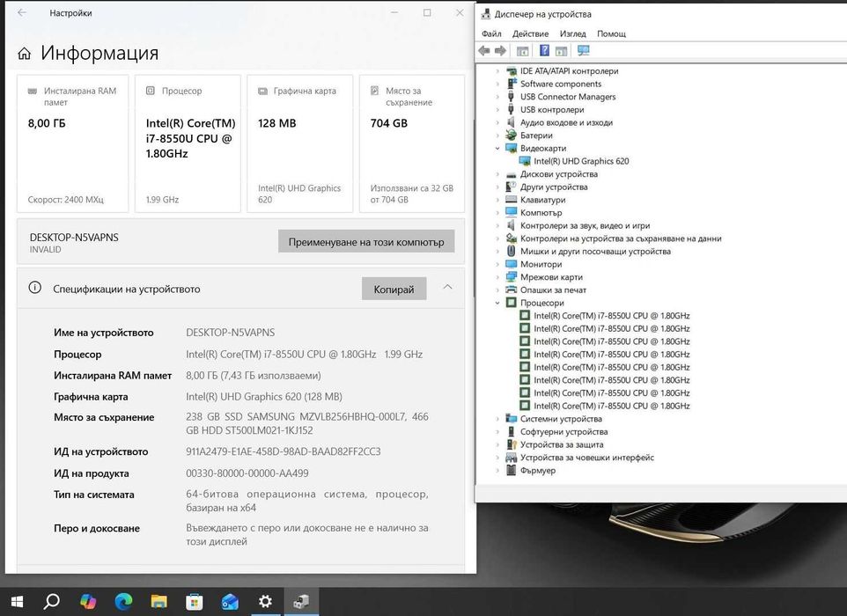Open Outlook mail from taskbar
The width and height of the screenshot is (847, 616).
[x=230, y=601]
